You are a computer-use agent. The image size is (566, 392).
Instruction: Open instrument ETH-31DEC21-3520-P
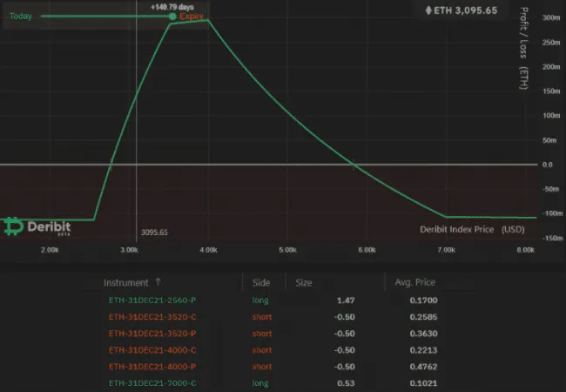tap(152, 334)
